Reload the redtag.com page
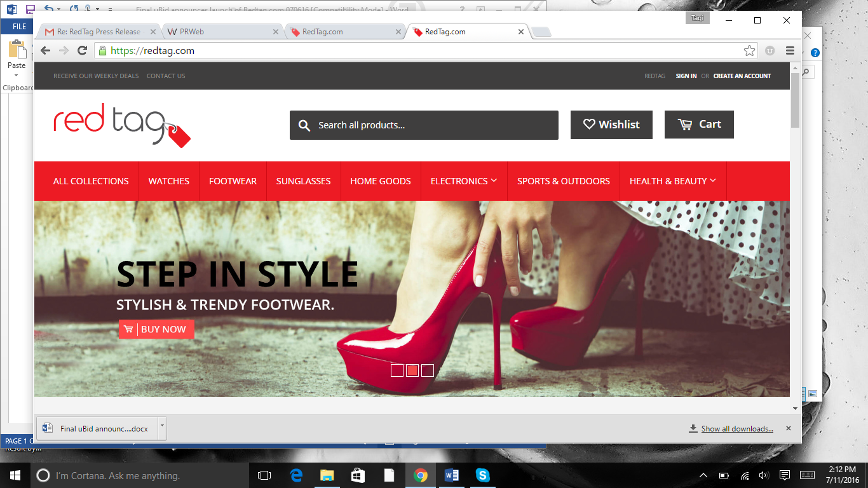This screenshot has height=488, width=868. [x=82, y=51]
